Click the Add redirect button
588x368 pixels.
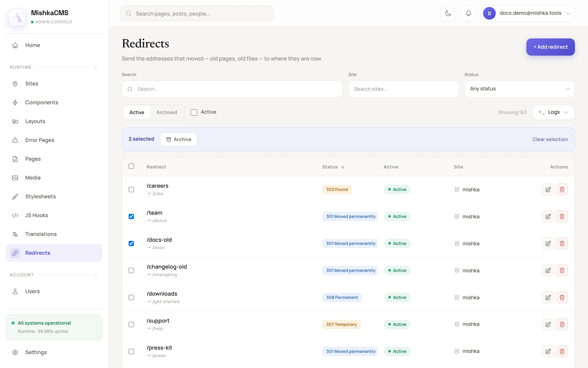[x=550, y=47]
